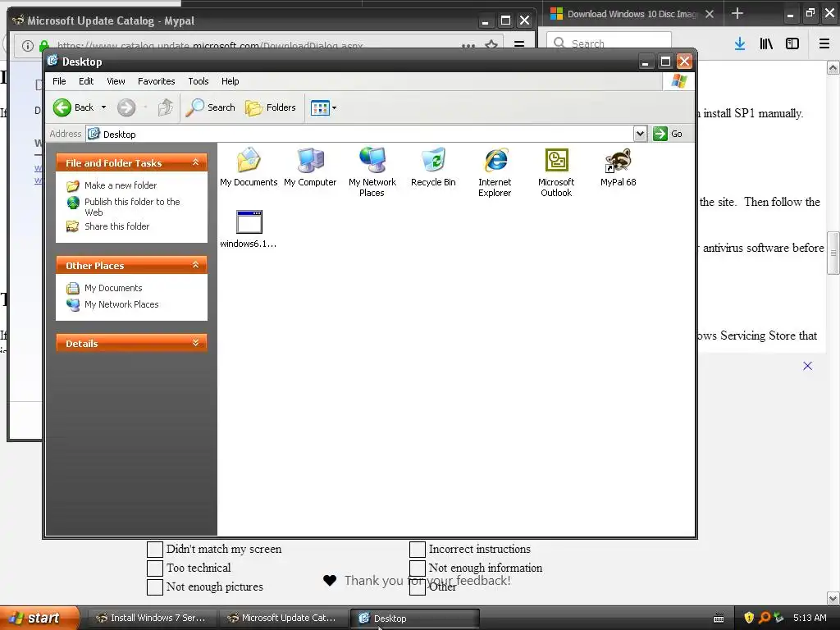
Task: Switch to Install Windows 7 Ser... taskbar item
Action: [x=152, y=618]
